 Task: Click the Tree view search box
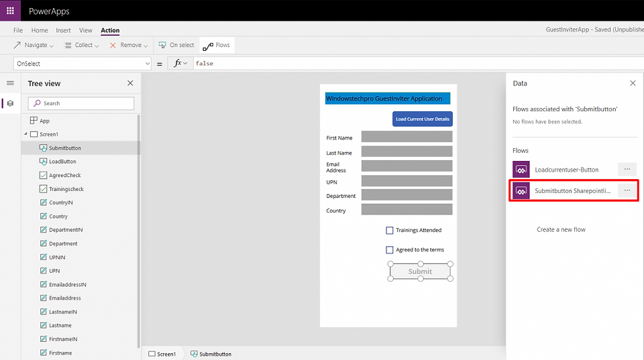pos(81,103)
